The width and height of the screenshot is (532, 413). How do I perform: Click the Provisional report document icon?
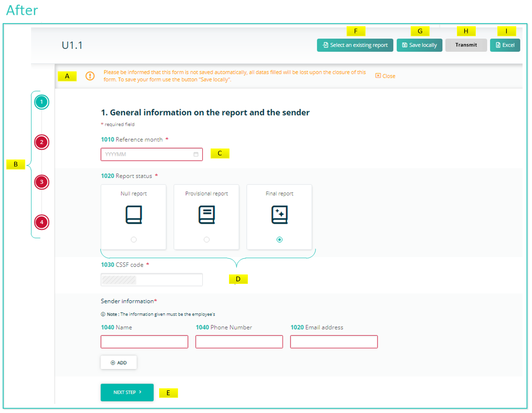(206, 215)
